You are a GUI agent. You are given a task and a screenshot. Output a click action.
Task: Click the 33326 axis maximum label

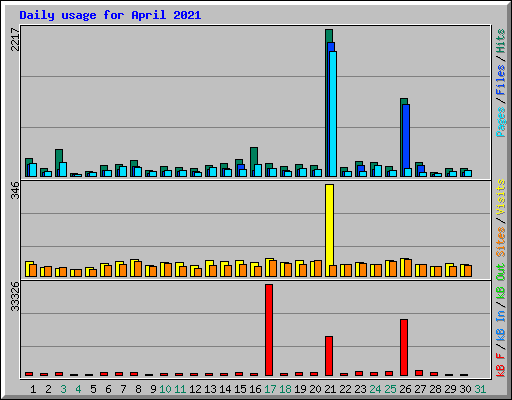click(15, 296)
